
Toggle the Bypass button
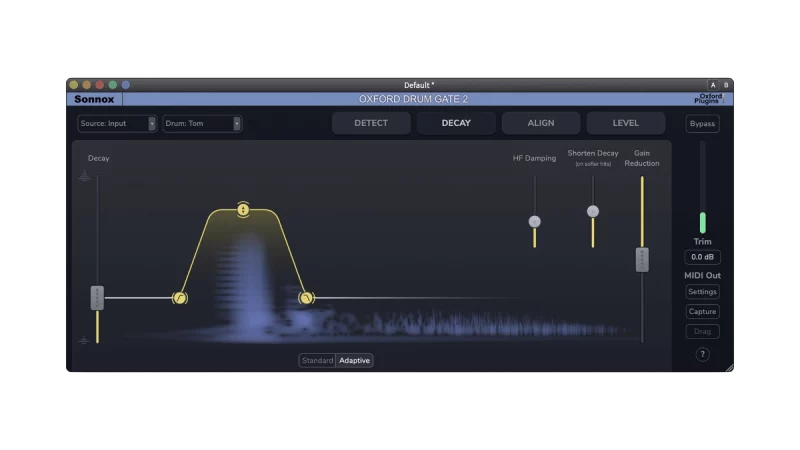coord(703,123)
